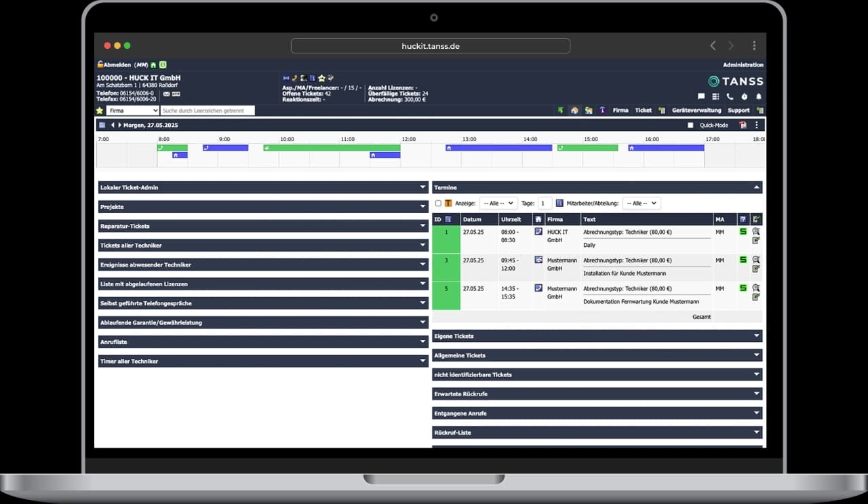This screenshot has height=504, width=868.
Task: Click the Abmelden logout link
Action: click(x=117, y=65)
